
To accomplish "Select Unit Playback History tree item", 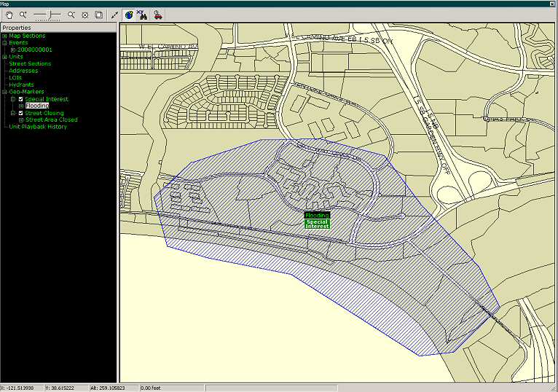I will click(37, 127).
